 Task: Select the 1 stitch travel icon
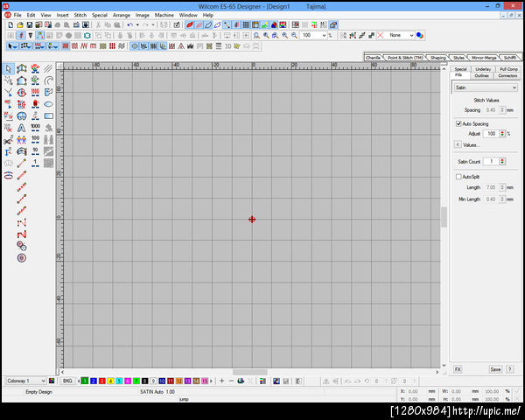point(35,164)
